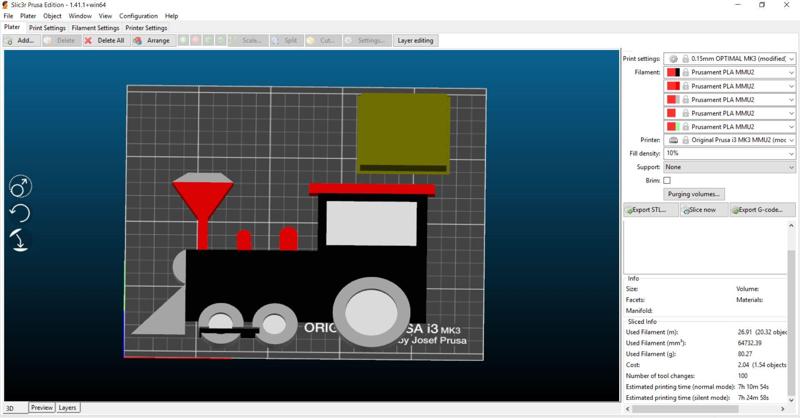The width and height of the screenshot is (800, 418).
Task: Click the Purging volumes button
Action: [694, 194]
